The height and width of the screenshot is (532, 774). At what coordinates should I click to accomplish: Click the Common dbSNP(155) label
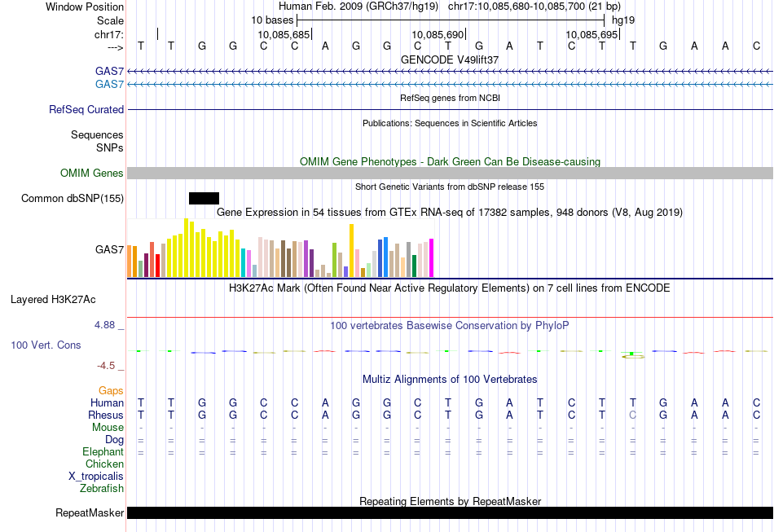(73, 199)
